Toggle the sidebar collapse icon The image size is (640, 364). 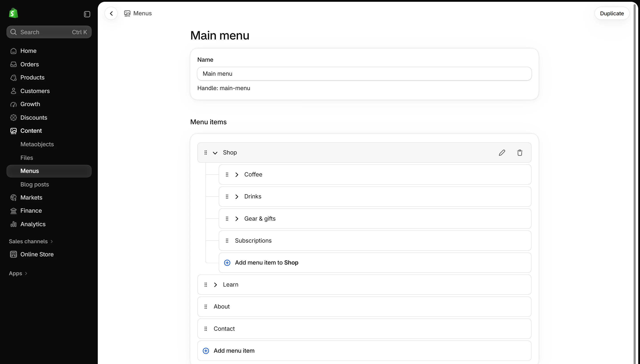[x=87, y=14]
